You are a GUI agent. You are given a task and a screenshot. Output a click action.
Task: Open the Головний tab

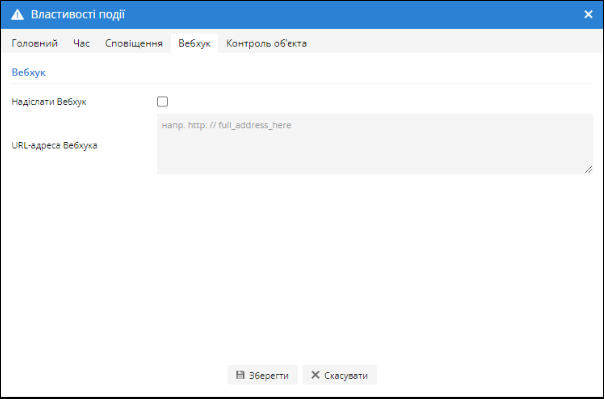coord(34,43)
